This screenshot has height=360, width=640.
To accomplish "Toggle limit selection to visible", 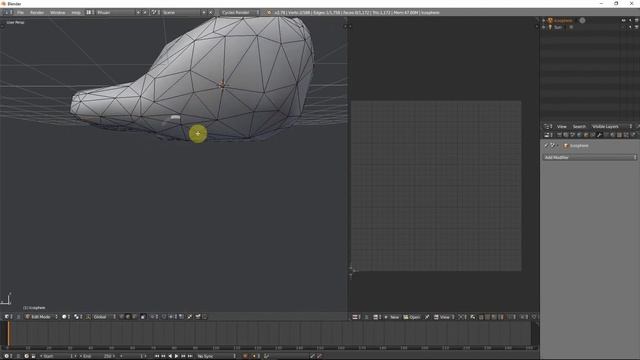I will pos(142,317).
